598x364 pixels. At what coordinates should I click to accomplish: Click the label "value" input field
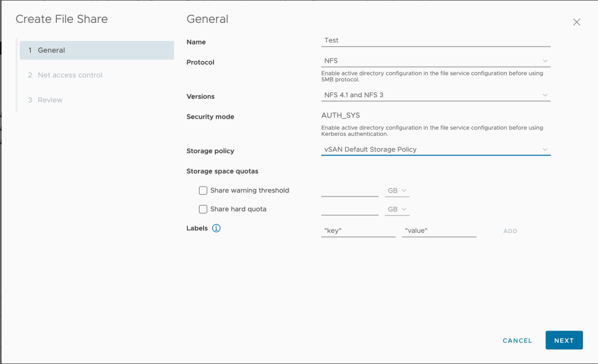coord(439,231)
